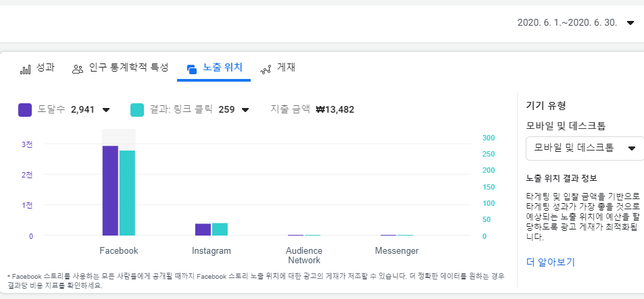Click the purple Facebook reach bar

point(110,190)
